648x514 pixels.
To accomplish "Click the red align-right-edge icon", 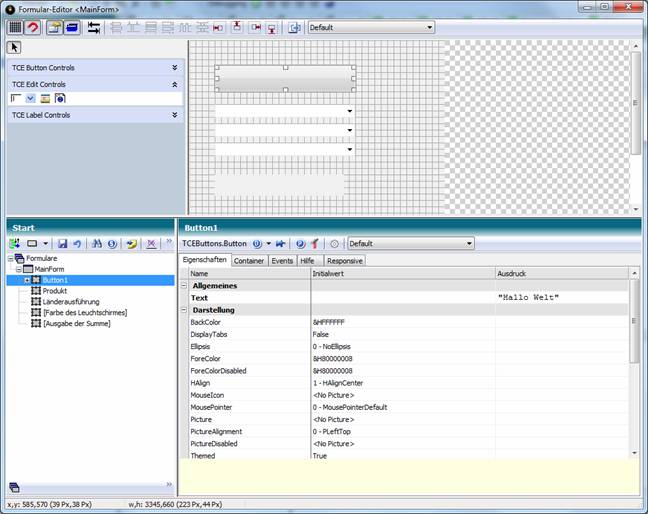I will [x=256, y=27].
